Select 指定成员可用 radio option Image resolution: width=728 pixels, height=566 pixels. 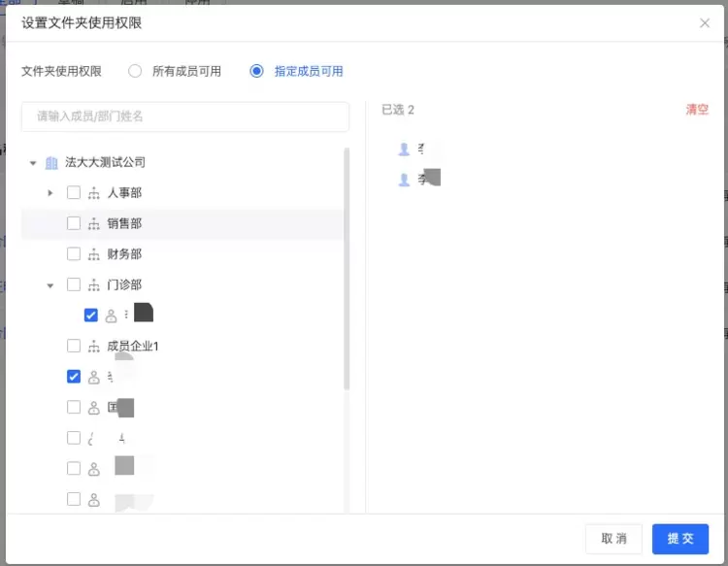click(x=256, y=71)
